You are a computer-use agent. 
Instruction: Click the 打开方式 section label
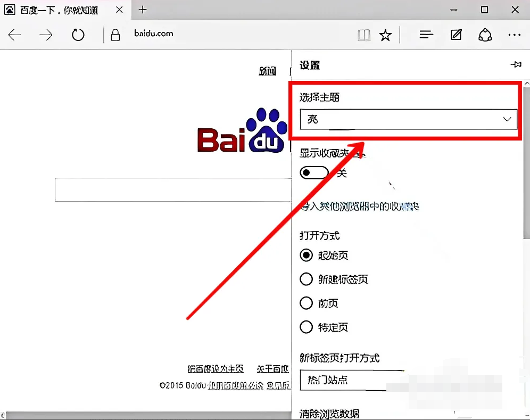pos(319,236)
